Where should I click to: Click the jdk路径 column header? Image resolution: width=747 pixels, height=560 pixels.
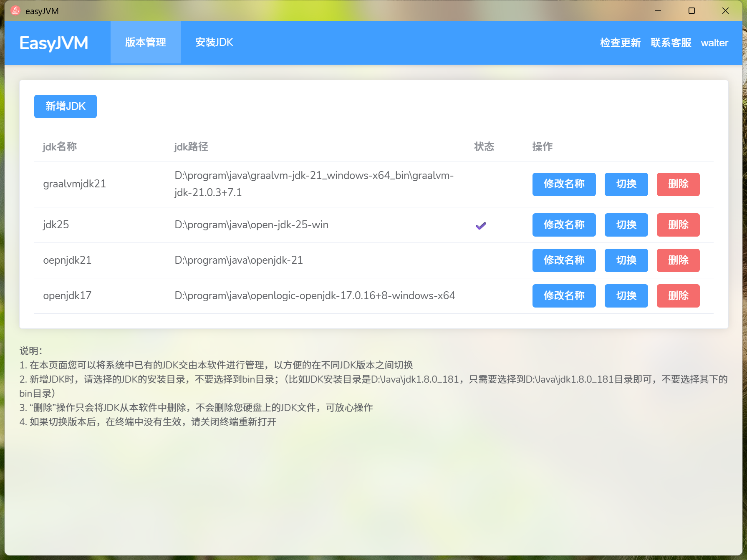tap(191, 146)
